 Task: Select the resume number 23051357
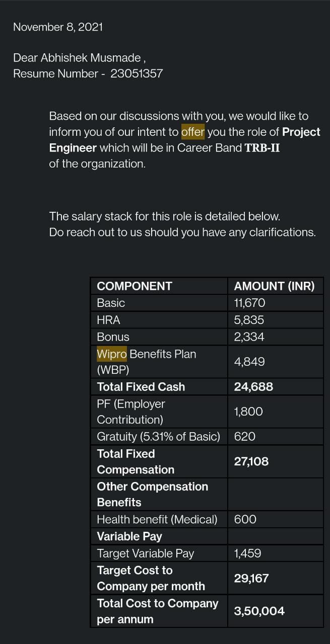(137, 73)
